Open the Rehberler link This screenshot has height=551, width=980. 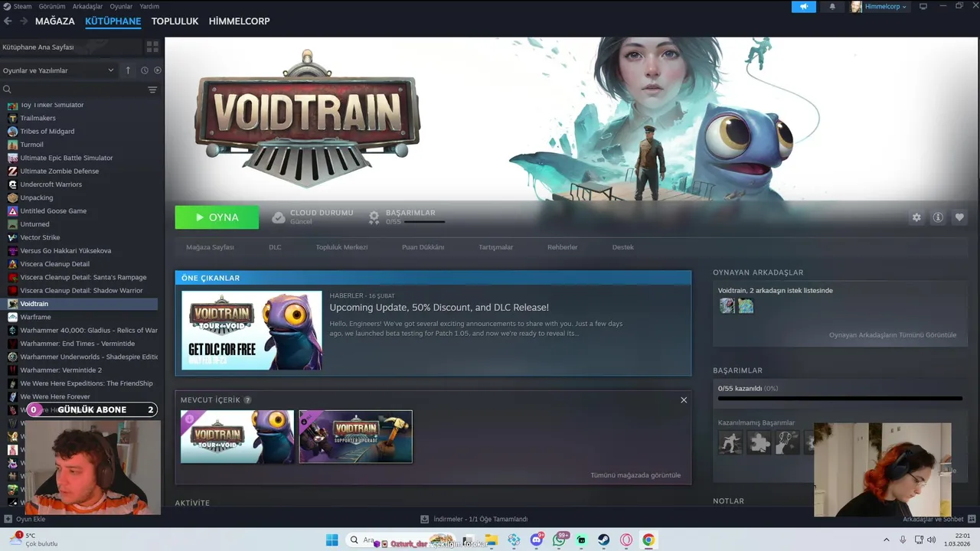562,247
